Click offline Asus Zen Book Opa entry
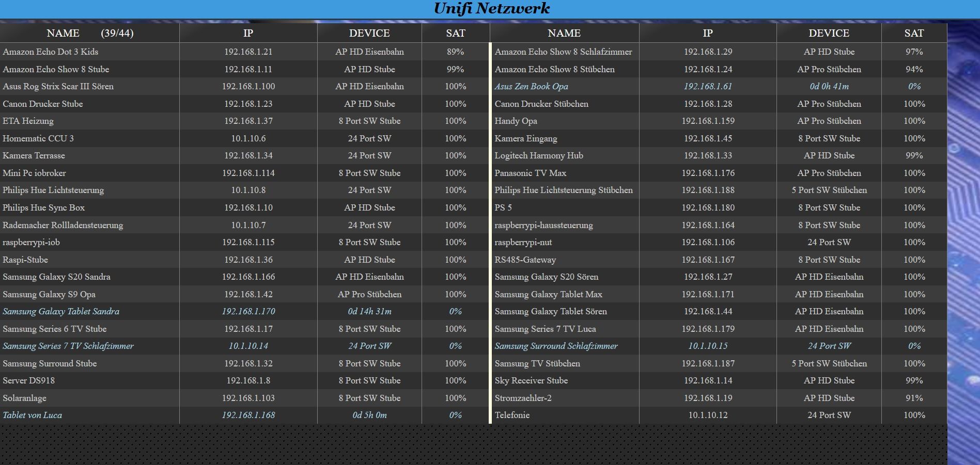The image size is (980, 465). pos(531,86)
